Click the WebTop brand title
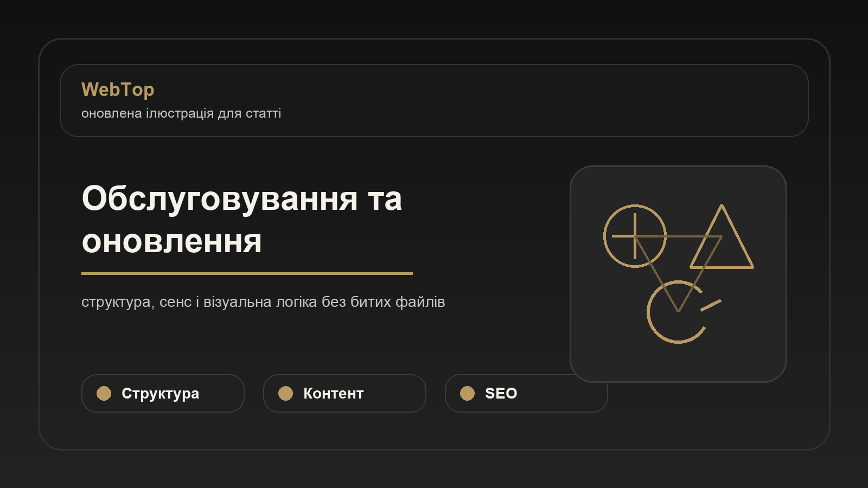 (118, 89)
